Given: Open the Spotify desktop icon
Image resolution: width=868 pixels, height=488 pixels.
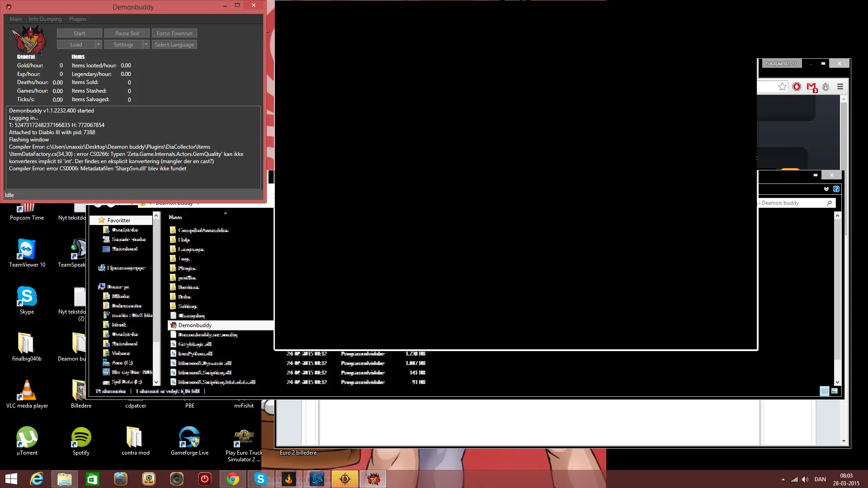Looking at the screenshot, I should (x=81, y=441).
